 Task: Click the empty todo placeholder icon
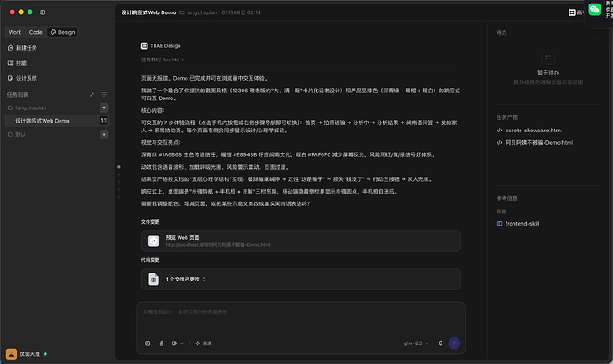(x=548, y=58)
